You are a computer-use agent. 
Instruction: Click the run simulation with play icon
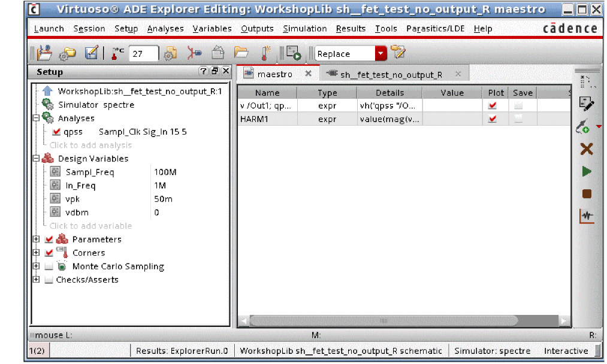click(x=294, y=53)
